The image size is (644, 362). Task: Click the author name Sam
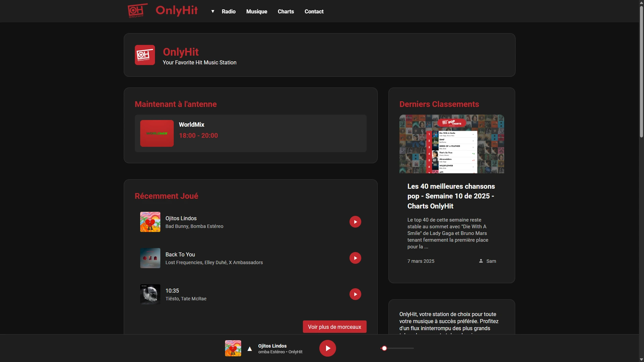coord(491,261)
